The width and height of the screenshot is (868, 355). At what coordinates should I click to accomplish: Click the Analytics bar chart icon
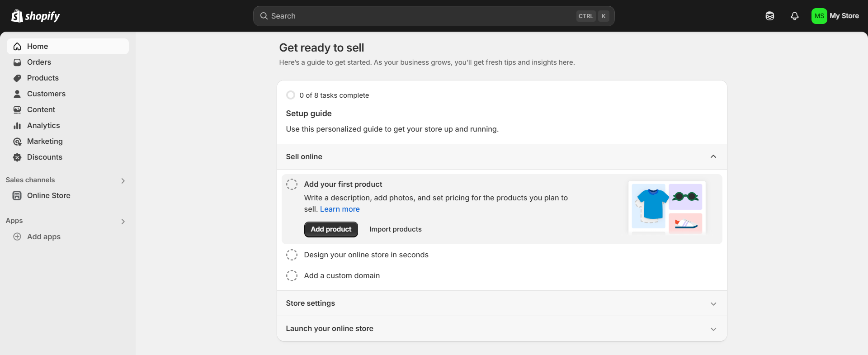click(17, 125)
